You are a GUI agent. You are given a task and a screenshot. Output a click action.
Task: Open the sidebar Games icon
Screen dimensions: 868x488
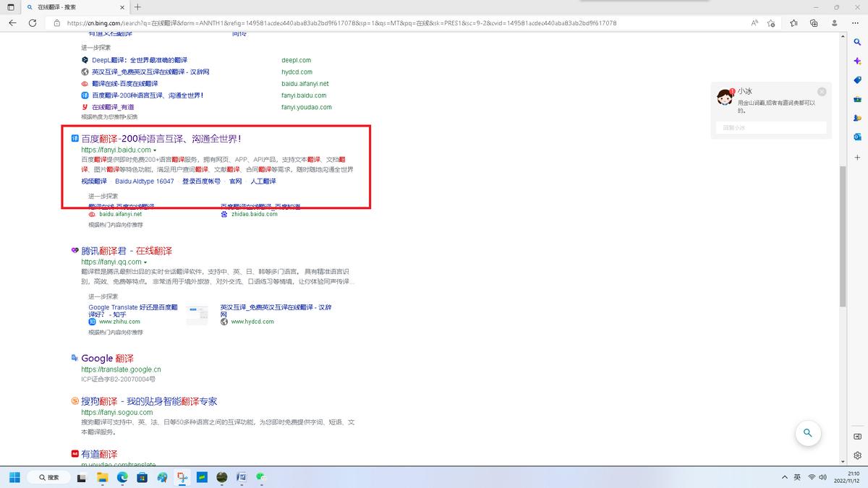857,118
